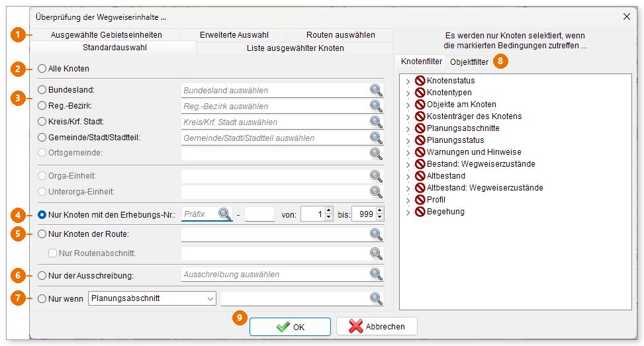The height and width of the screenshot is (346, 644).
Task: Expand the Knotenstatus tree node
Action: pos(408,81)
